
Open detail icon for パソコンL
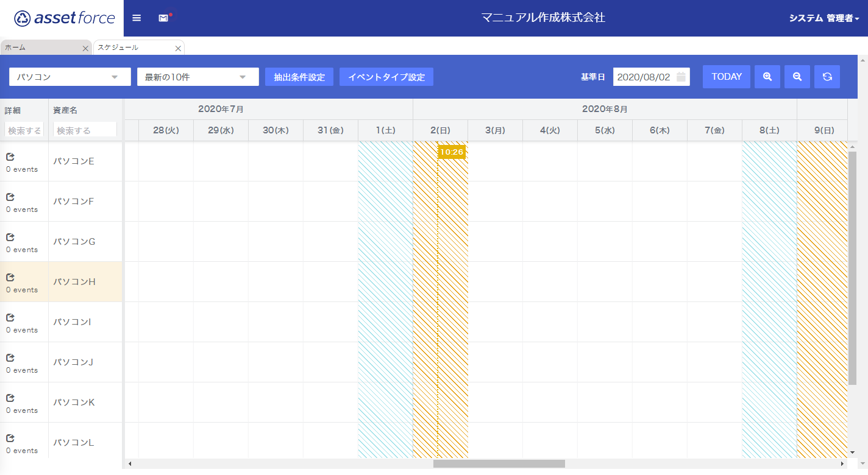point(10,438)
